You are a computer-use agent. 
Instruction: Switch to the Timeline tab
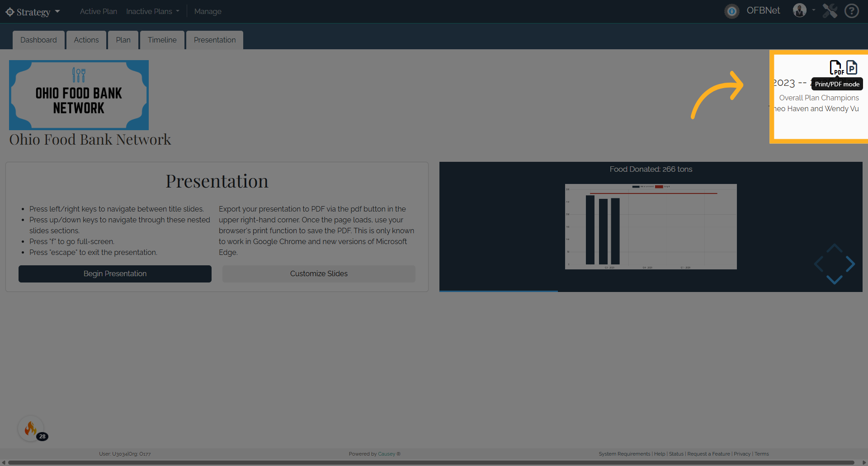[x=162, y=40]
